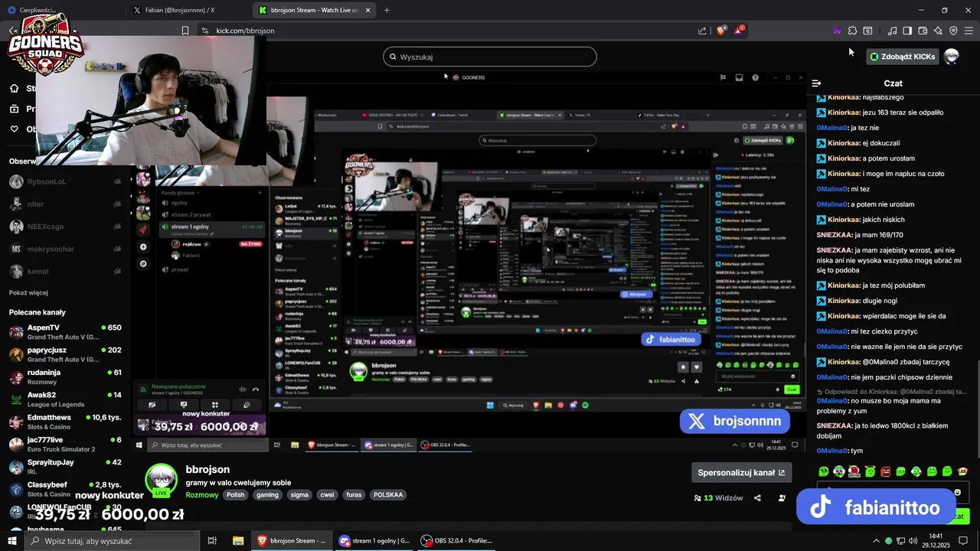The image size is (980, 551).
Task: Open the Edmatthews recommended channel
Action: pos(65,422)
